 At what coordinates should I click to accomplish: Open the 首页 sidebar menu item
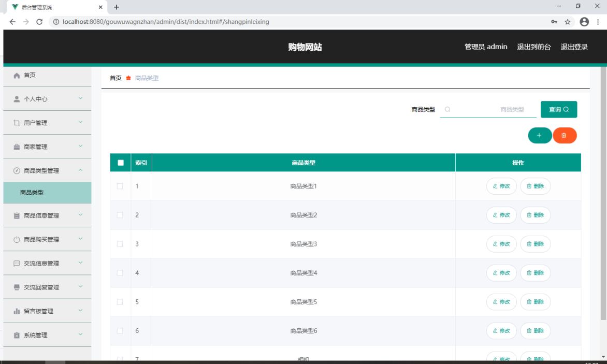pos(47,76)
